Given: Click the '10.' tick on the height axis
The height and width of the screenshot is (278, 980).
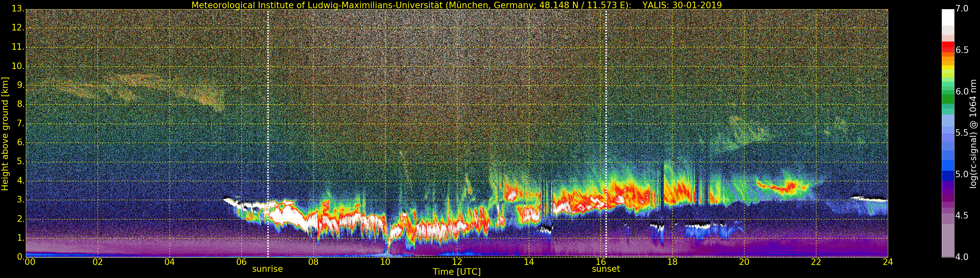Looking at the screenshot, I should 18,66.
